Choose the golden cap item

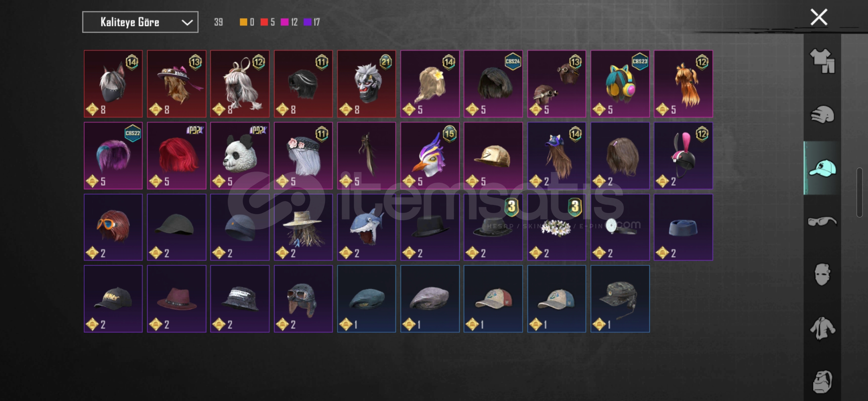pos(493,156)
